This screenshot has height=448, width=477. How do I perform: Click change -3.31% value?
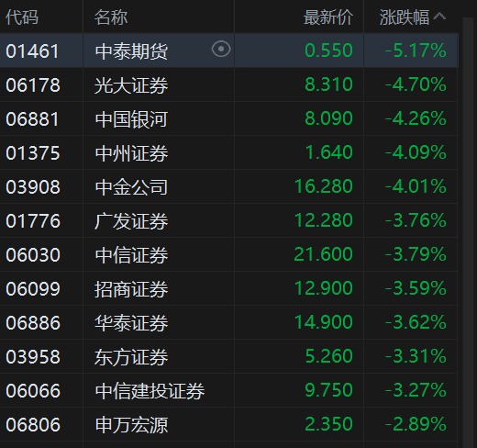pos(416,356)
